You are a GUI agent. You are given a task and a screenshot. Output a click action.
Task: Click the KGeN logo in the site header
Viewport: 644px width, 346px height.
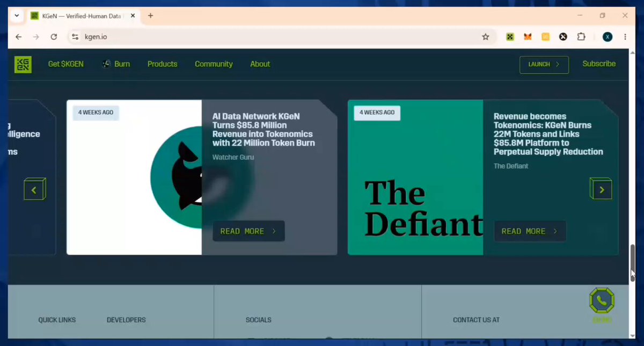[23, 64]
